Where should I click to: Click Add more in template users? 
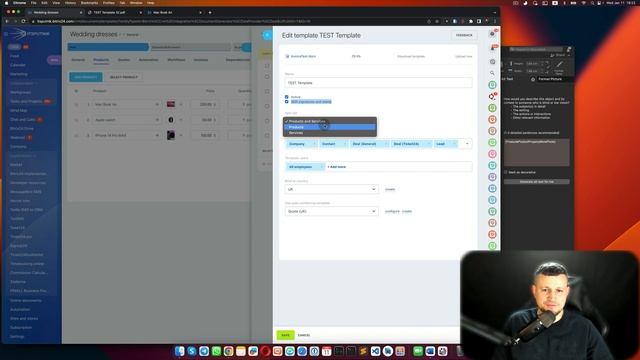tap(337, 167)
